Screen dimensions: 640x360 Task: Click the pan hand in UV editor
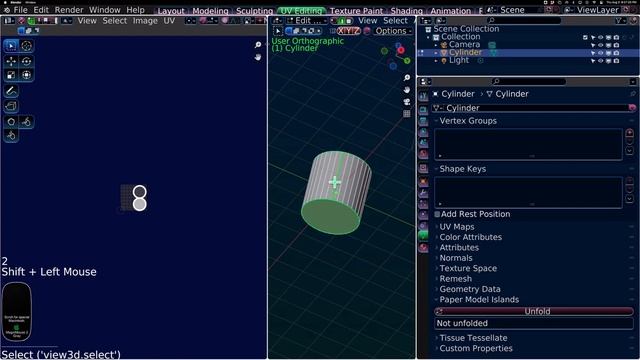[258, 57]
